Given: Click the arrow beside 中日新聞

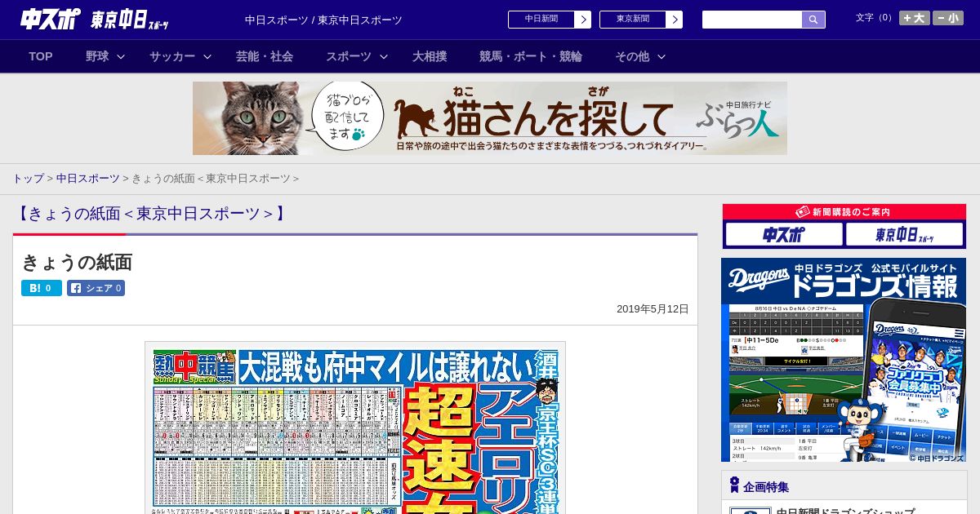Looking at the screenshot, I should pyautogui.click(x=583, y=20).
